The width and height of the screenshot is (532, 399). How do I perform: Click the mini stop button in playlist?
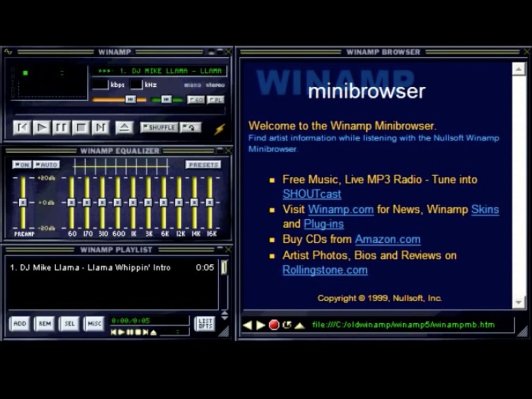point(137,332)
